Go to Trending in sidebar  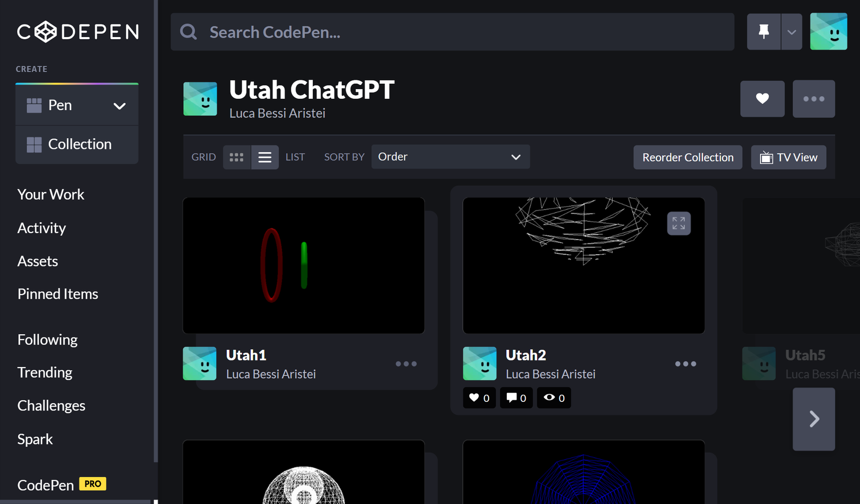(x=45, y=372)
